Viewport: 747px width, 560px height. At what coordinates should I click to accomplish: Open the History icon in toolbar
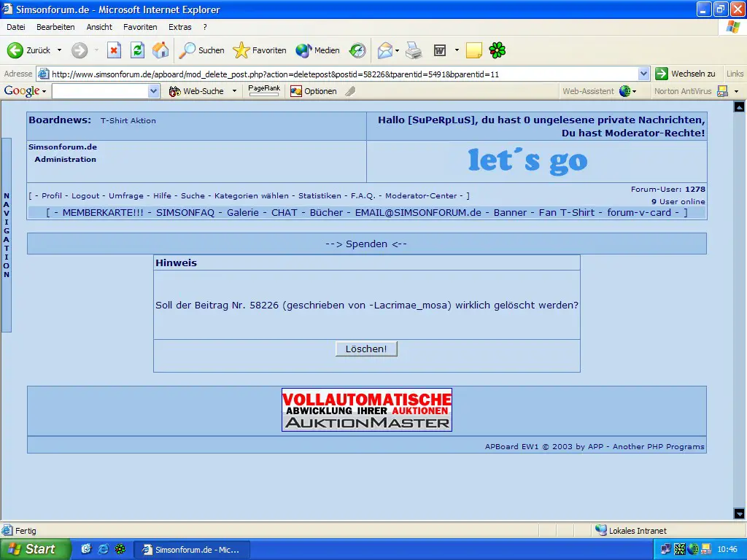pos(357,50)
